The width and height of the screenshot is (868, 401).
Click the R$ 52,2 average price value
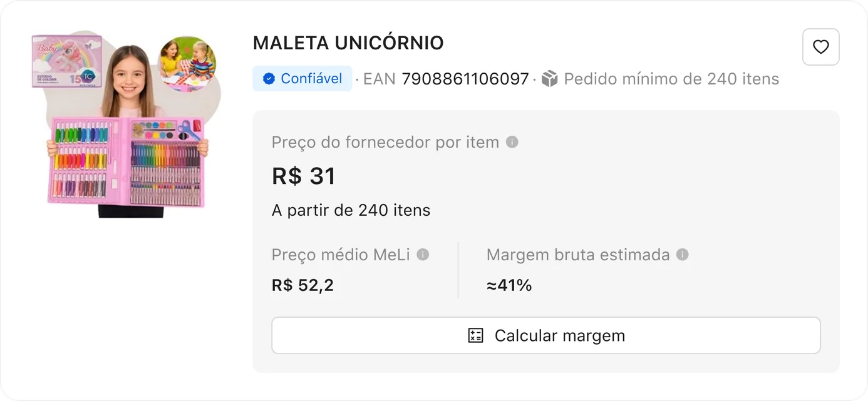(302, 285)
